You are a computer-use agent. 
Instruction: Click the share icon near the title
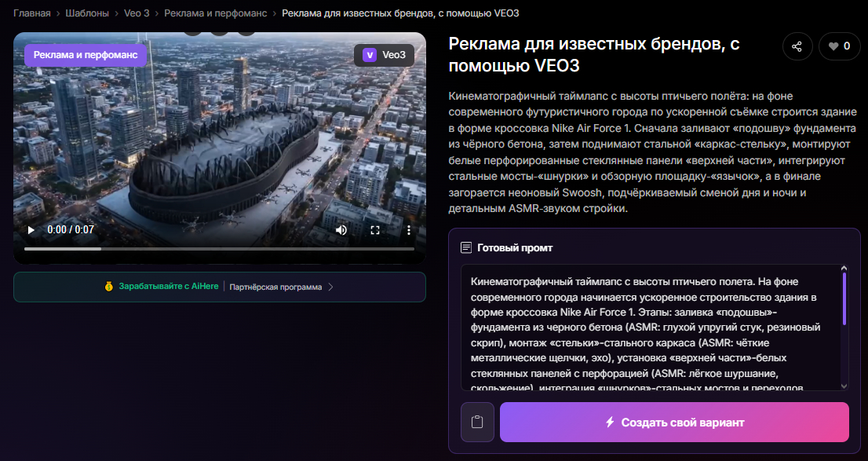pyautogui.click(x=797, y=46)
